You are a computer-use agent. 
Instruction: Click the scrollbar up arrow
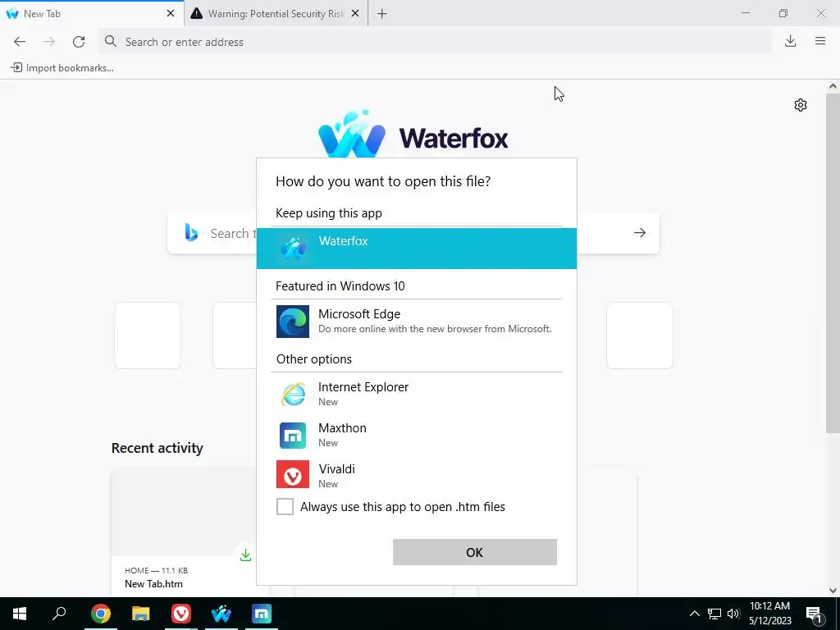833,86
